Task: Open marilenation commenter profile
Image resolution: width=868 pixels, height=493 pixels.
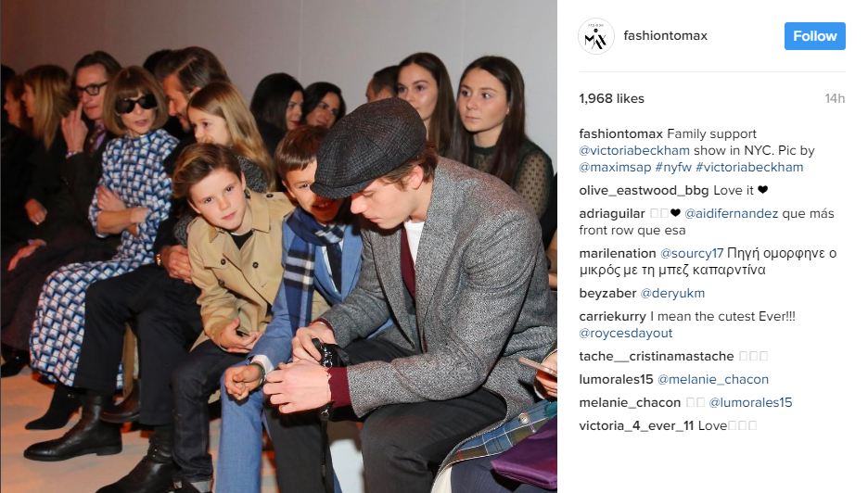Action: coord(618,253)
